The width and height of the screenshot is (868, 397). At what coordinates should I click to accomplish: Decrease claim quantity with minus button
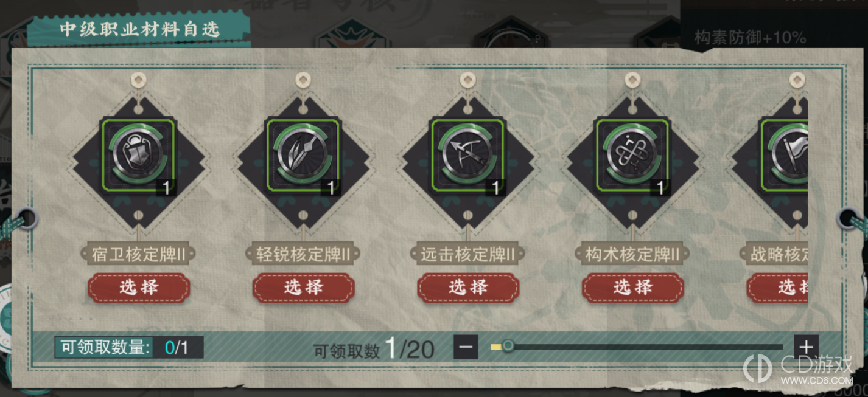click(x=466, y=347)
